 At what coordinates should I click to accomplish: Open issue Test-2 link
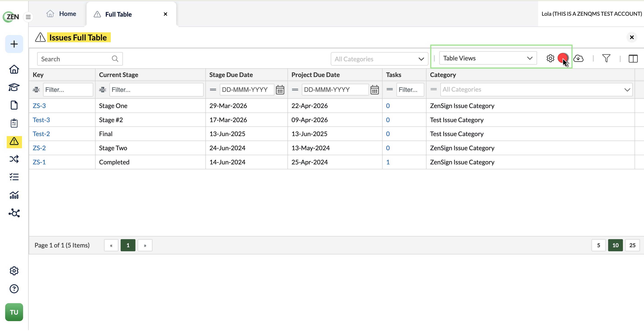pyautogui.click(x=41, y=134)
